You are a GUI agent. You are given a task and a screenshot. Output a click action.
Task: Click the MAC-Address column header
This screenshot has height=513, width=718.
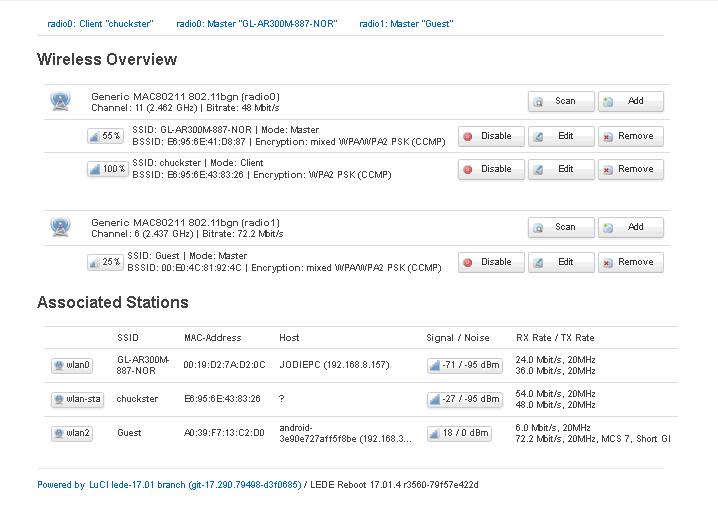(x=212, y=338)
